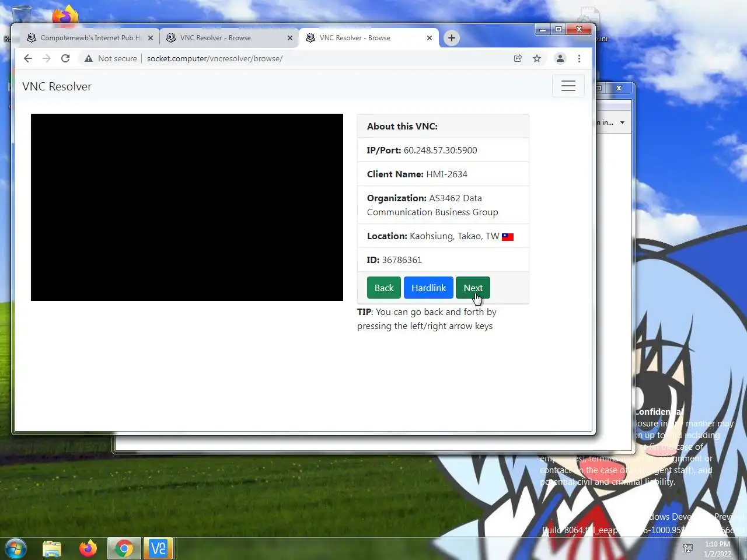Click the black VNC screenshot preview
Viewport: 747px width, 560px height.
click(187, 207)
